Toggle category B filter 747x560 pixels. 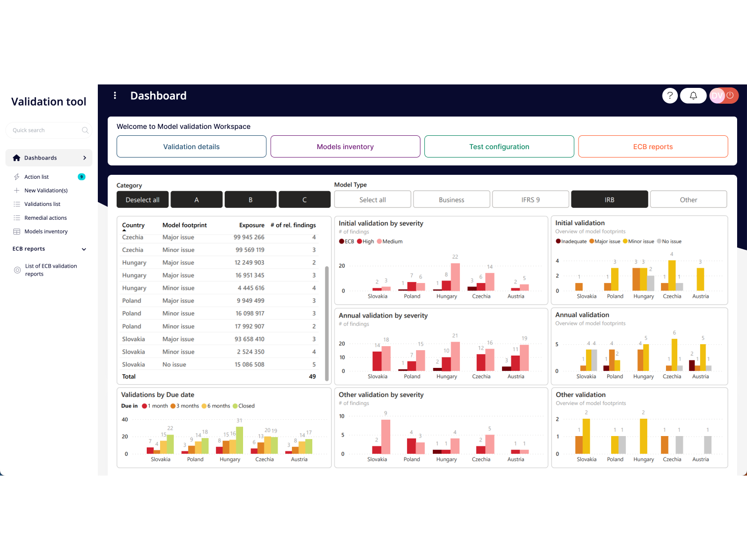[250, 200]
